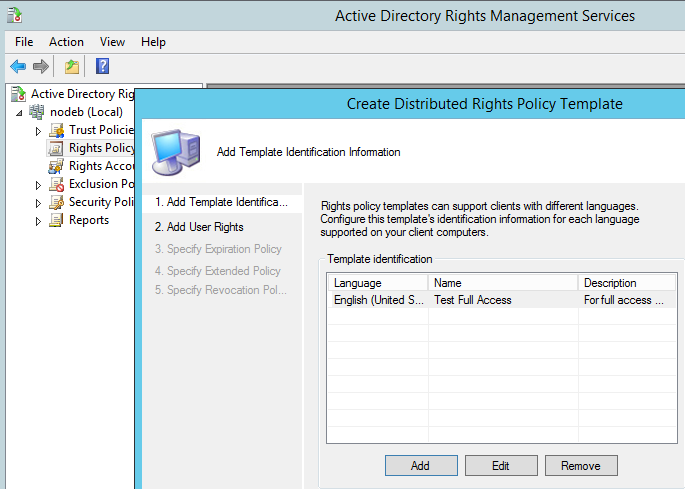Select step 5 Specify Revocation Policy
Viewport: 685px width, 489px height.
click(221, 290)
